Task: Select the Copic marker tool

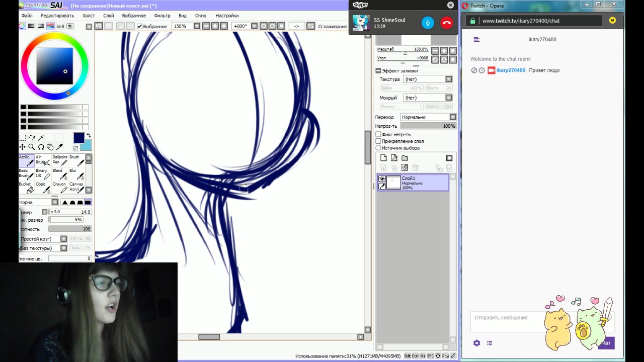Action: pyautogui.click(x=43, y=188)
